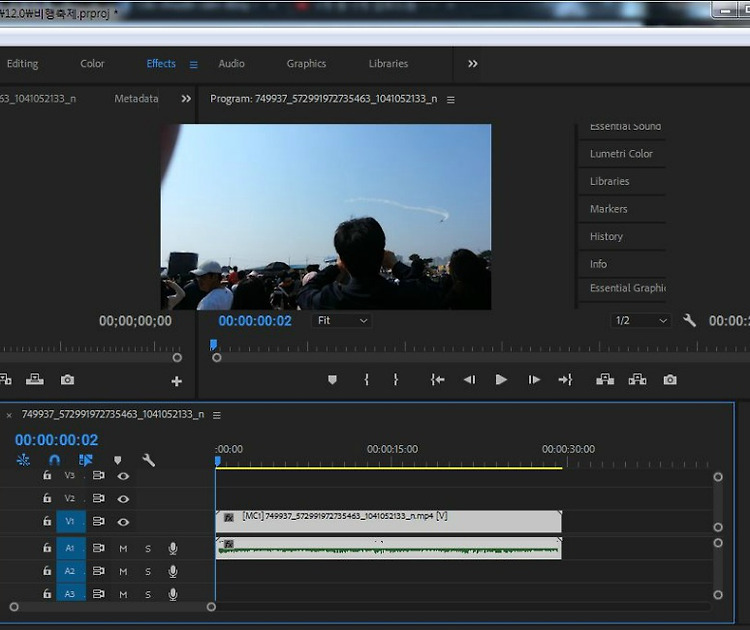This screenshot has width=750, height=630.
Task: Open the 1/2 playback resolution dropdown
Action: click(x=640, y=321)
